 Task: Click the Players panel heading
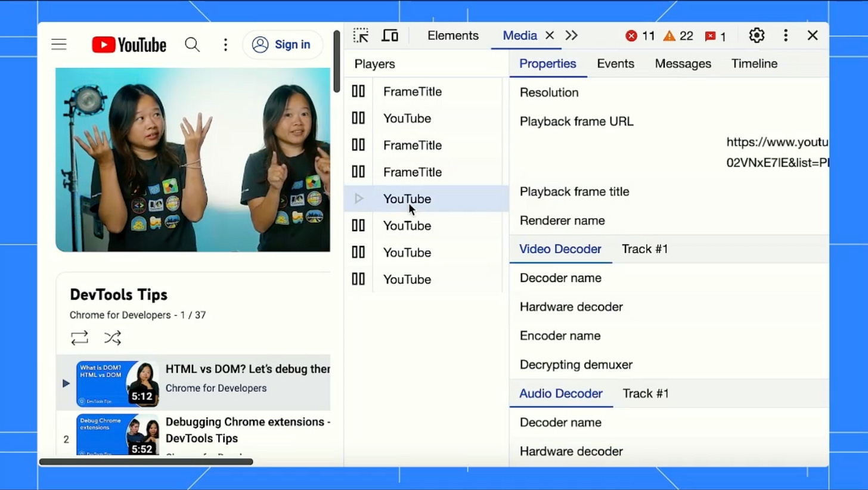pos(374,64)
